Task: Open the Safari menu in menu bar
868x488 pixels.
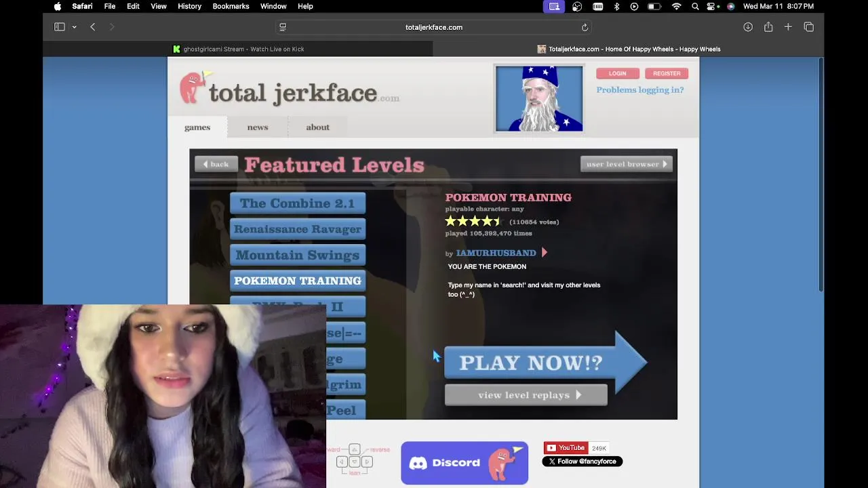Action: [x=82, y=6]
